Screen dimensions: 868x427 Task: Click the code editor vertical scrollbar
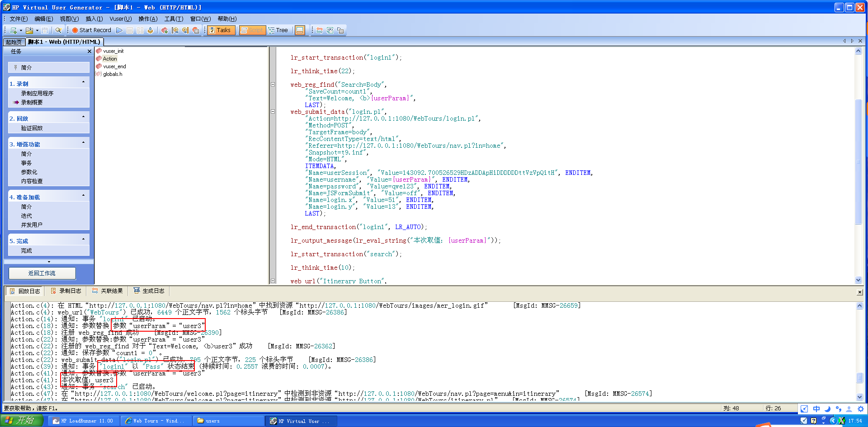click(858, 162)
